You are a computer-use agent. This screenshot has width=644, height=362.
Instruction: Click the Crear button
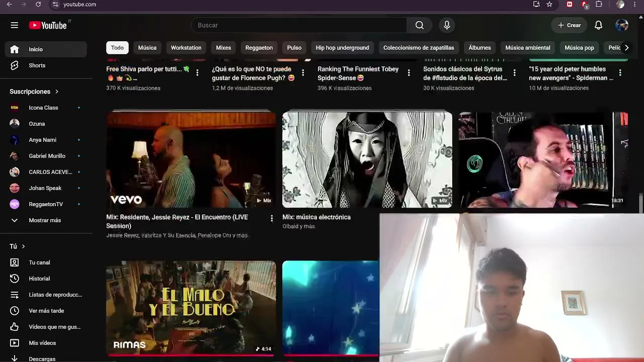point(569,25)
